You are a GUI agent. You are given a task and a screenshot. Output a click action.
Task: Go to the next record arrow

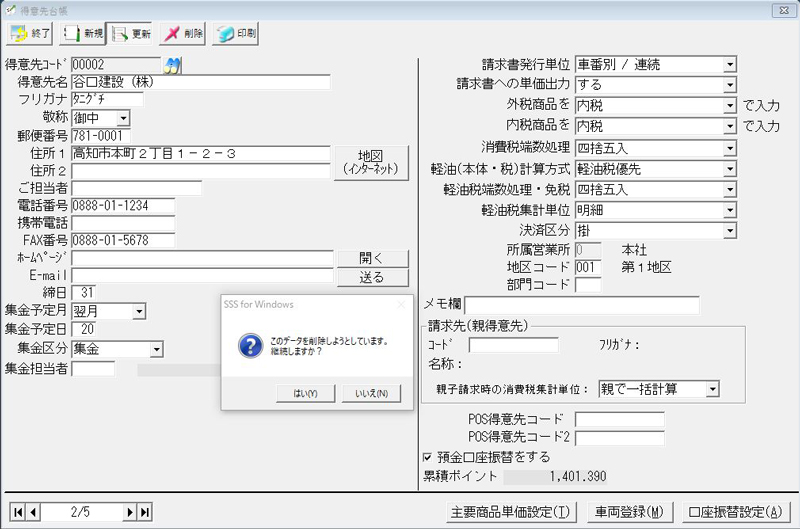[x=130, y=512]
